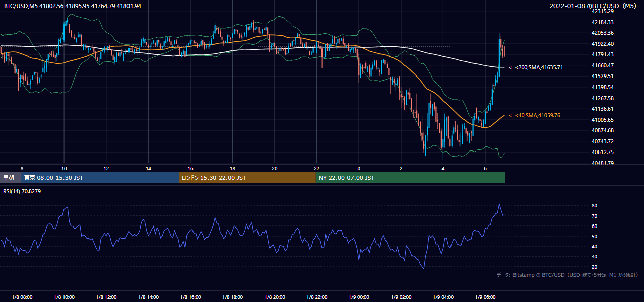Click the 41529.51 price axis label
The width and height of the screenshot is (644, 302).
603,76
